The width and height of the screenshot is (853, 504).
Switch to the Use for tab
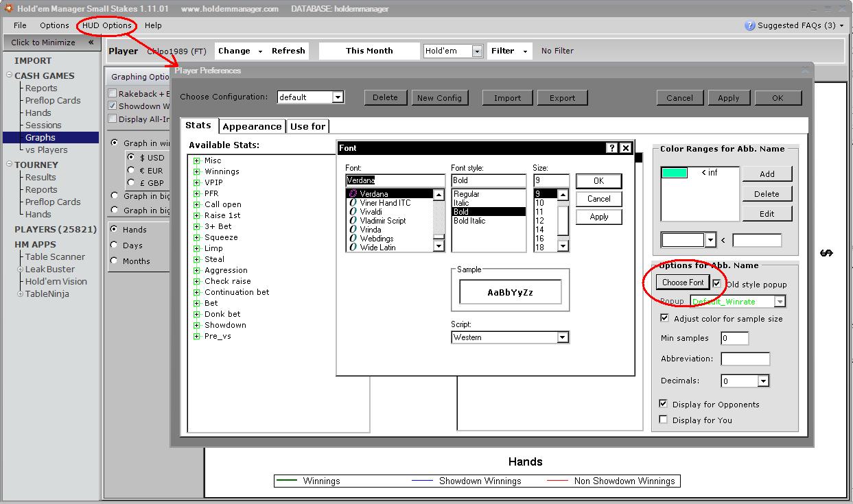[x=307, y=126]
